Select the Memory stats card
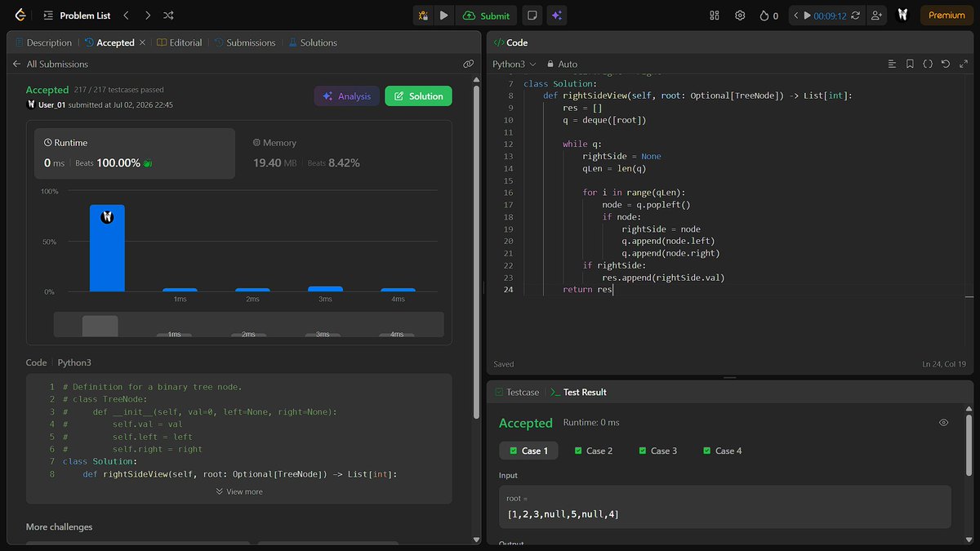The width and height of the screenshot is (980, 551). coord(343,153)
